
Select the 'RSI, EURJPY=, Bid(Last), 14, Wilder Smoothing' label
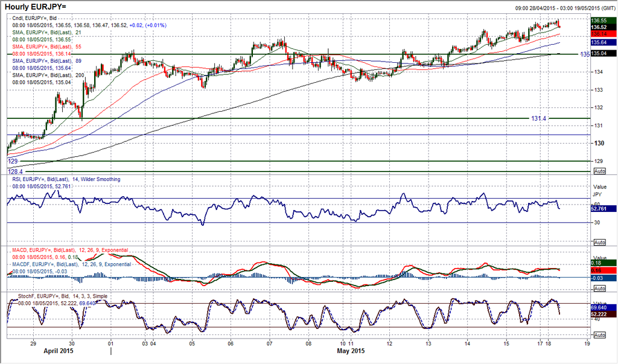point(66,179)
